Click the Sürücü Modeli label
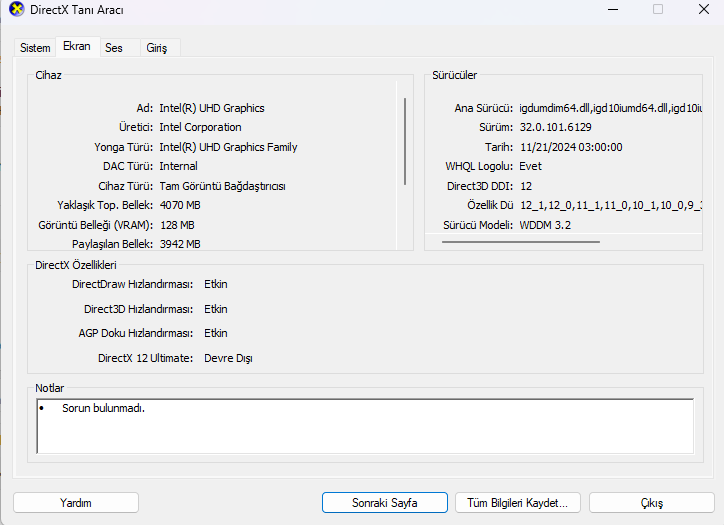This screenshot has height=525, width=724. point(478,225)
